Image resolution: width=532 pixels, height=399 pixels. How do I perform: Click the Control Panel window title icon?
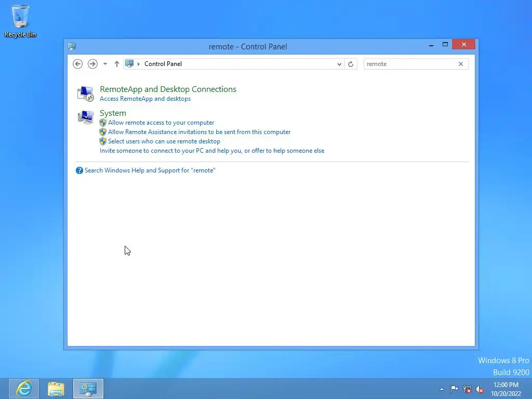click(x=72, y=46)
